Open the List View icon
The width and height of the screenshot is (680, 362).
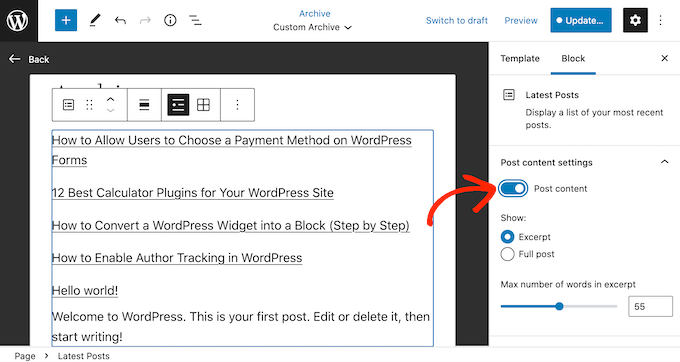195,20
